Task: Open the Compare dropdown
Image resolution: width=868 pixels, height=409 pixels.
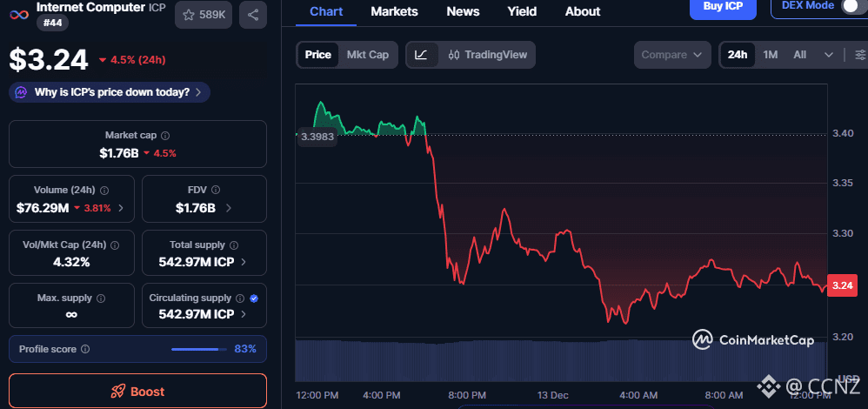Action: click(671, 55)
